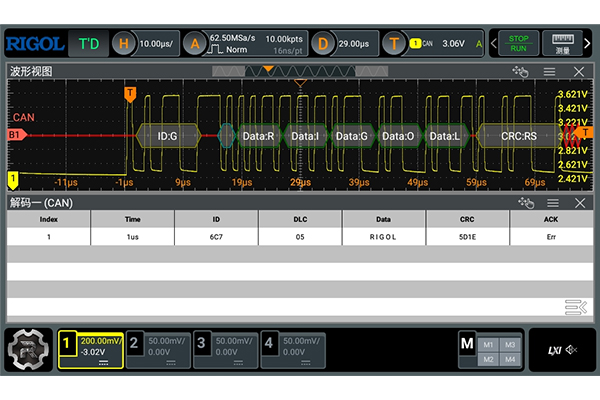
Task: Open the RIGOL function navigation gear icon
Action: pos(29,350)
